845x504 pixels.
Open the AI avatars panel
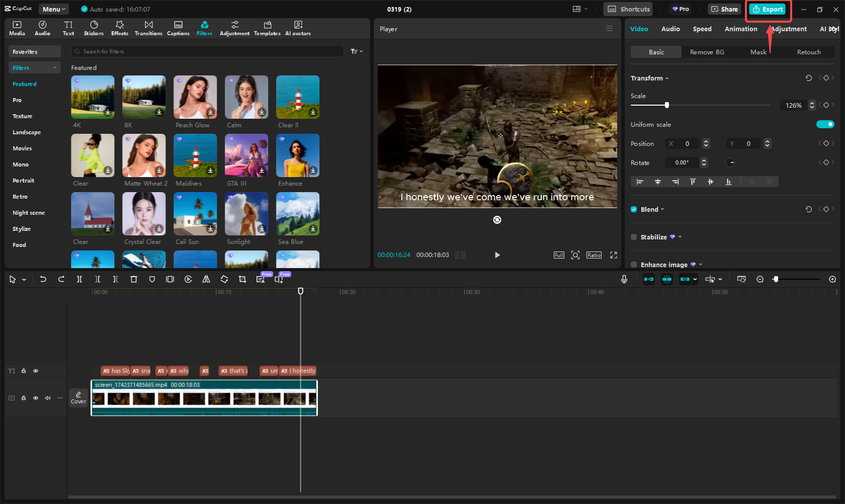(298, 28)
